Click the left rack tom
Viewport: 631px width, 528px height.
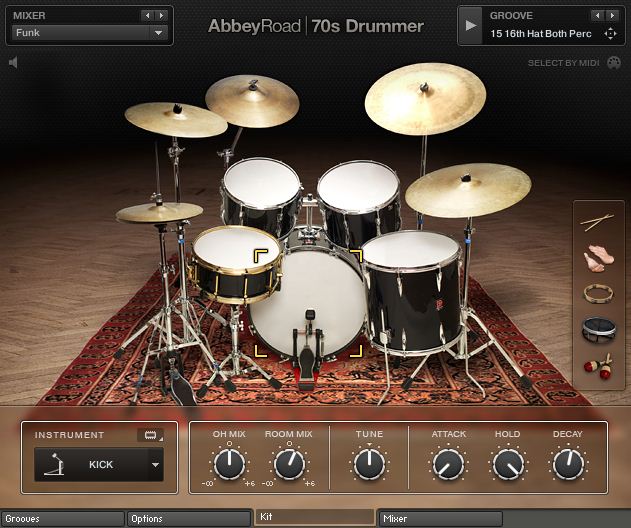click(x=262, y=196)
